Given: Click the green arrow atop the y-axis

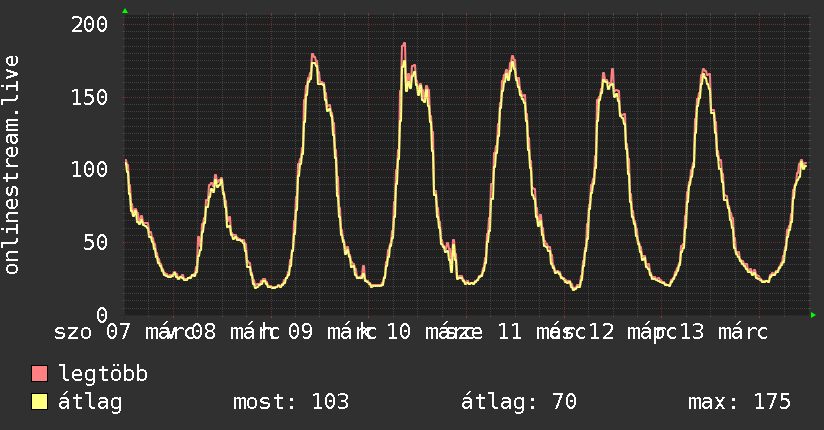Looking at the screenshot, I should tap(125, 11).
